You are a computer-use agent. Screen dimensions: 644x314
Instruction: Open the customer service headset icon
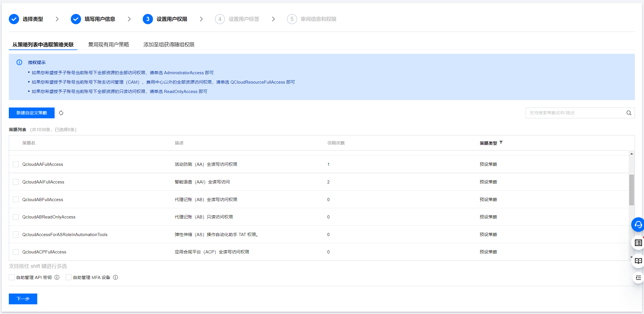tap(638, 225)
